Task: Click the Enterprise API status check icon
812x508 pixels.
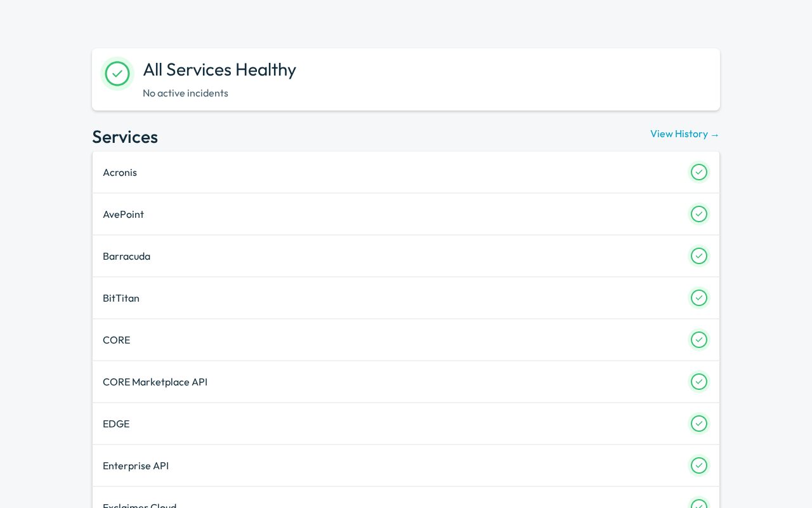Action: click(699, 465)
